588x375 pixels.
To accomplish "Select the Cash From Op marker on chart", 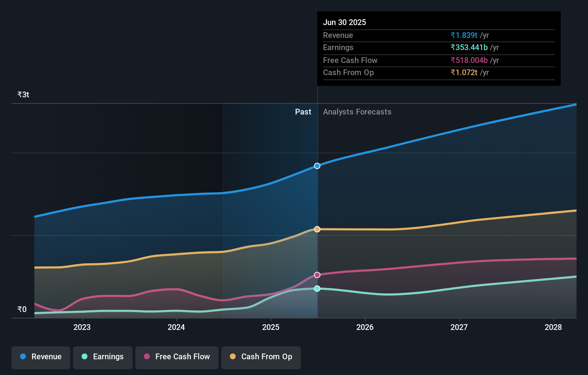I will click(317, 229).
